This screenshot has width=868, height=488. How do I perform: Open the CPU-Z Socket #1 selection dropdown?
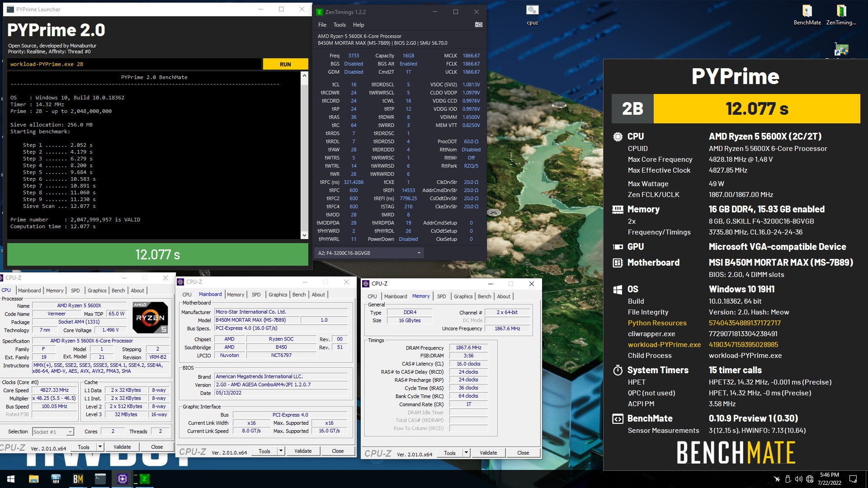tap(53, 432)
